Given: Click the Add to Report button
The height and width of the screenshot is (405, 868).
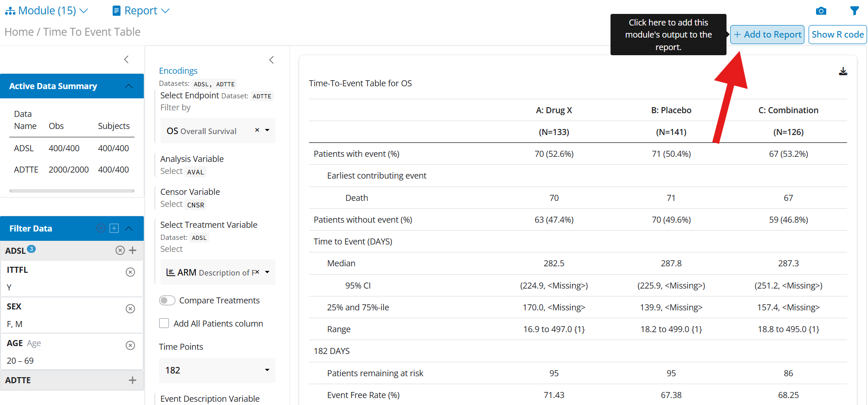Looking at the screenshot, I should coord(767,35).
